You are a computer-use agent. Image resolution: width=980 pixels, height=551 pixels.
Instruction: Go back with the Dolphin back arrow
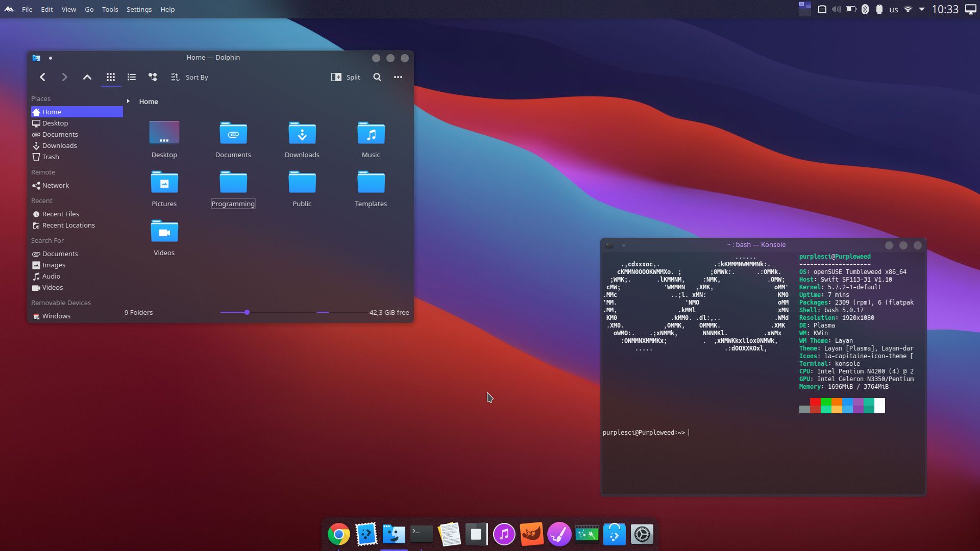(x=42, y=77)
